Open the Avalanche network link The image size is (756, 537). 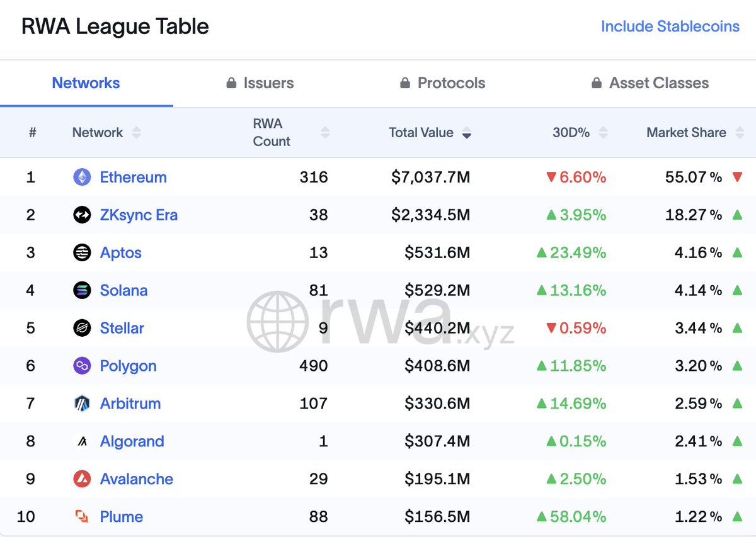click(x=137, y=479)
